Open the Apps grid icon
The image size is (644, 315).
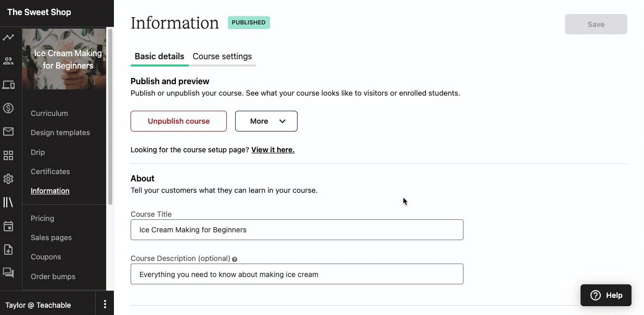click(x=8, y=155)
